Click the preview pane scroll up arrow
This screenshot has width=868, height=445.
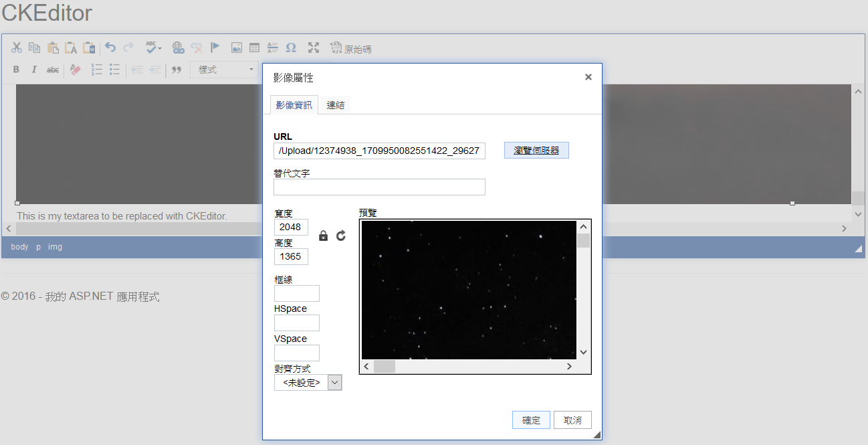(x=583, y=227)
